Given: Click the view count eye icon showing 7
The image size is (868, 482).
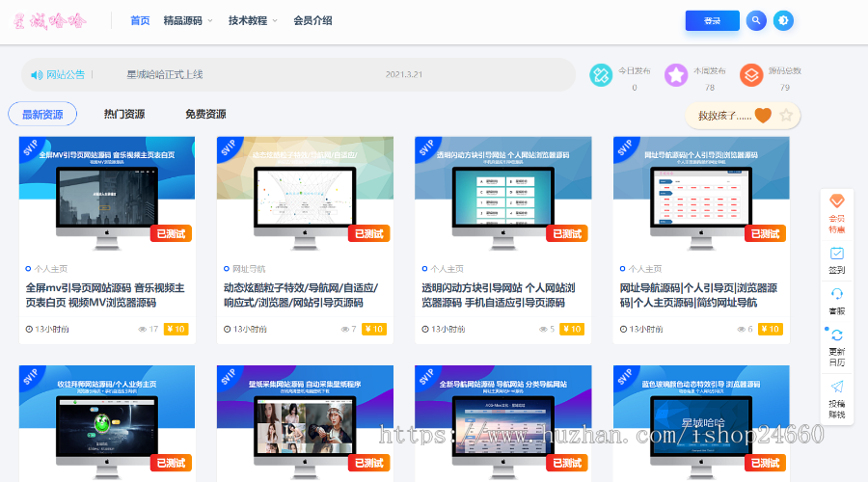Looking at the screenshot, I should 345,330.
